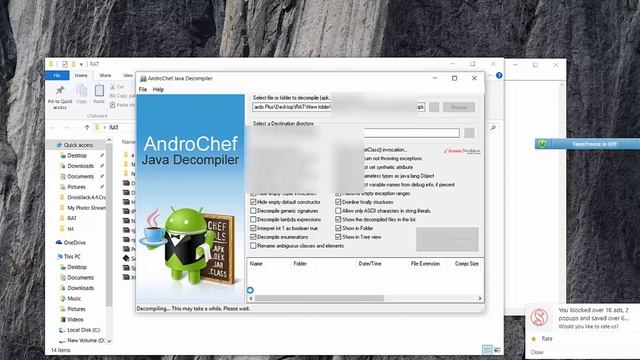
Task: Click the Rate star icon in notification
Action: pos(533,339)
